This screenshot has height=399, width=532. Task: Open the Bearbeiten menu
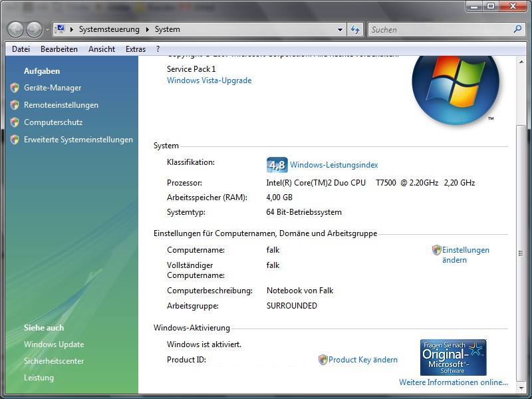(x=59, y=49)
